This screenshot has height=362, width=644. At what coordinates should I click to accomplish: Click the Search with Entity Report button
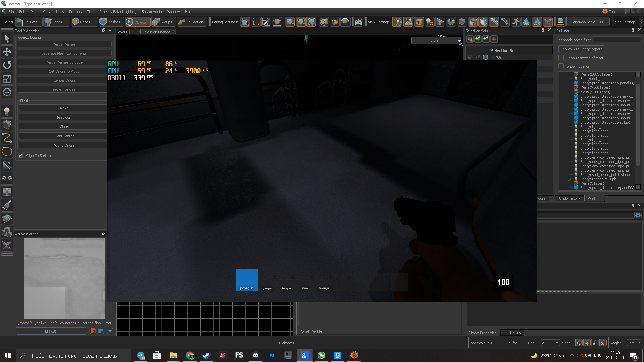pyautogui.click(x=581, y=49)
